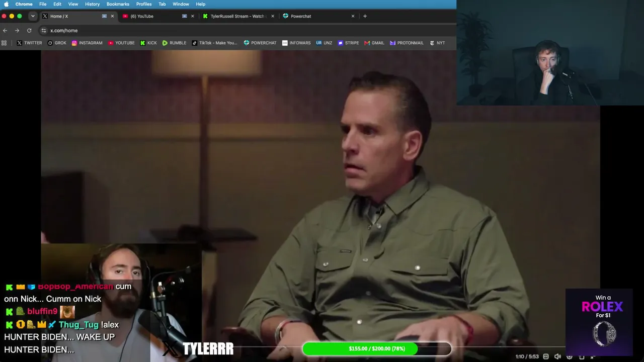The width and height of the screenshot is (644, 362).
Task: Open the RUMBLE bookmark
Action: pos(174,43)
